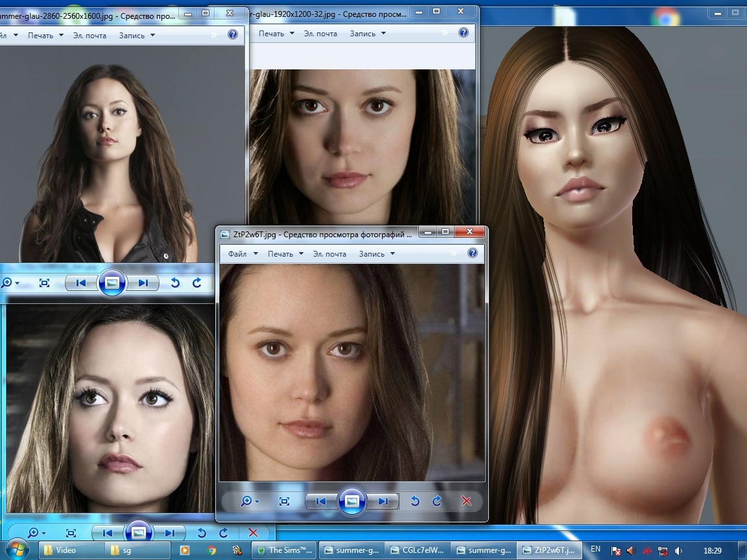
Task: Fit to window in bottom-left photo viewer
Action: (71, 533)
